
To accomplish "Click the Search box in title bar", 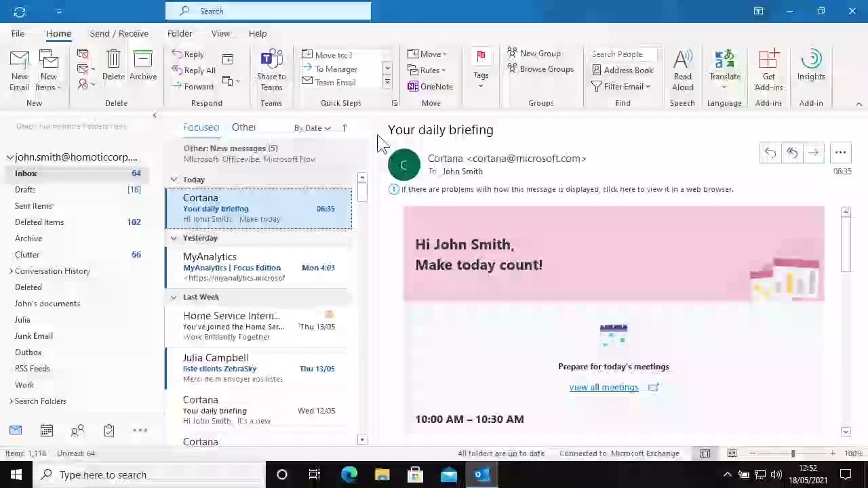I will [268, 11].
